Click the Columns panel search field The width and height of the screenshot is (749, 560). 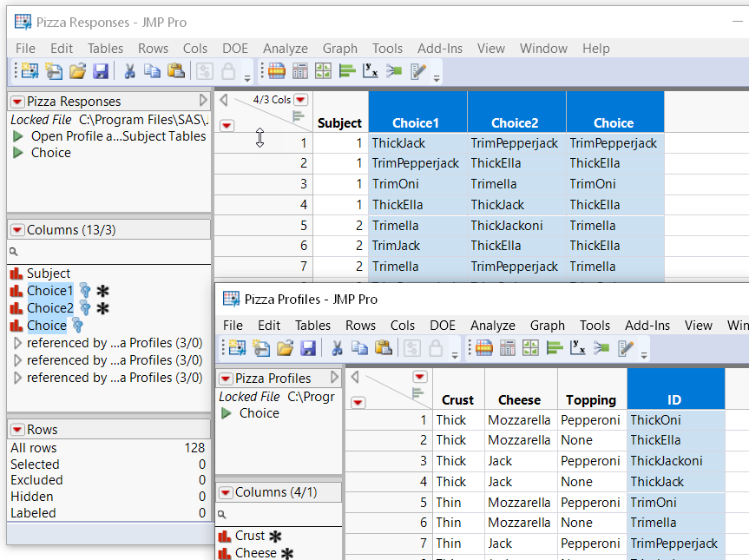pos(104,249)
